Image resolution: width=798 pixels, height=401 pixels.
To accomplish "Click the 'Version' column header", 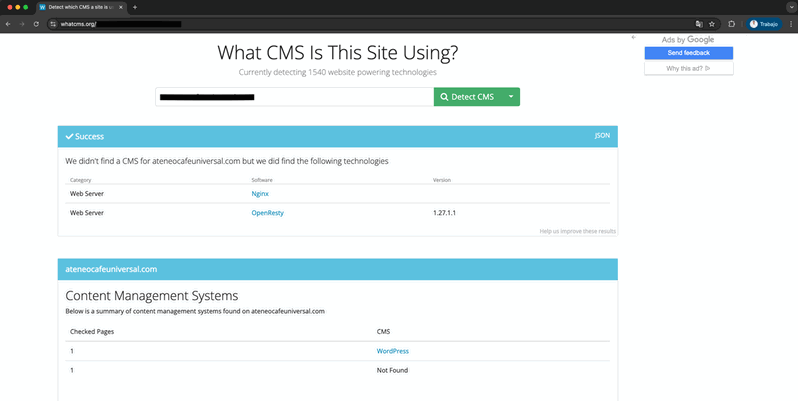I will [442, 180].
